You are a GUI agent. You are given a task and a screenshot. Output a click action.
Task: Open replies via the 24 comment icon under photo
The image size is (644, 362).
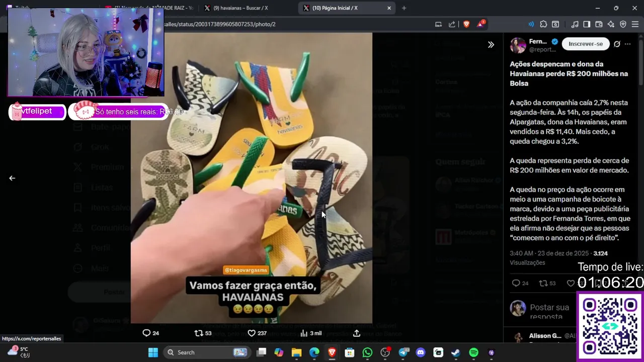[150, 333]
